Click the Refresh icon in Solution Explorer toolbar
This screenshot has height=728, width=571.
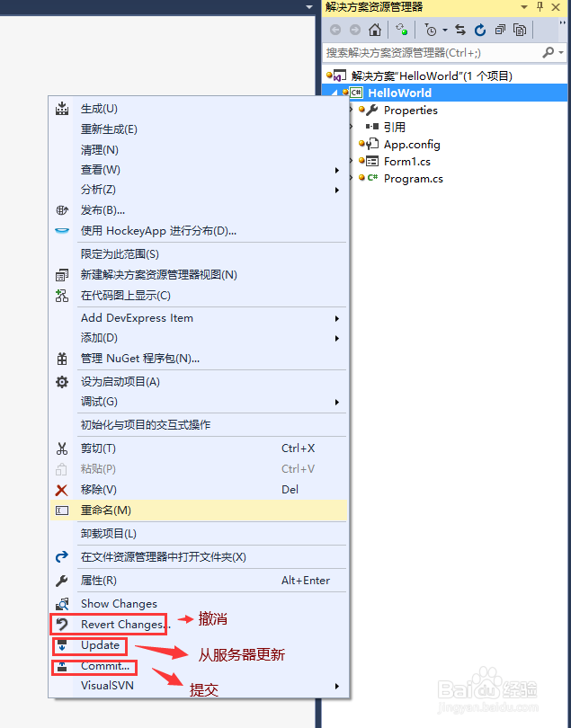pyautogui.click(x=480, y=31)
